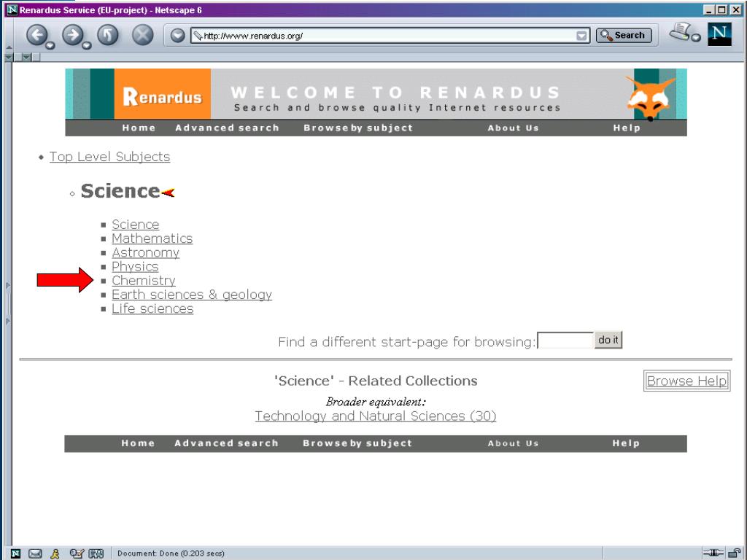Click the security padlock icon in status bar
Image resolution: width=747 pixels, height=560 pixels.
(x=735, y=553)
